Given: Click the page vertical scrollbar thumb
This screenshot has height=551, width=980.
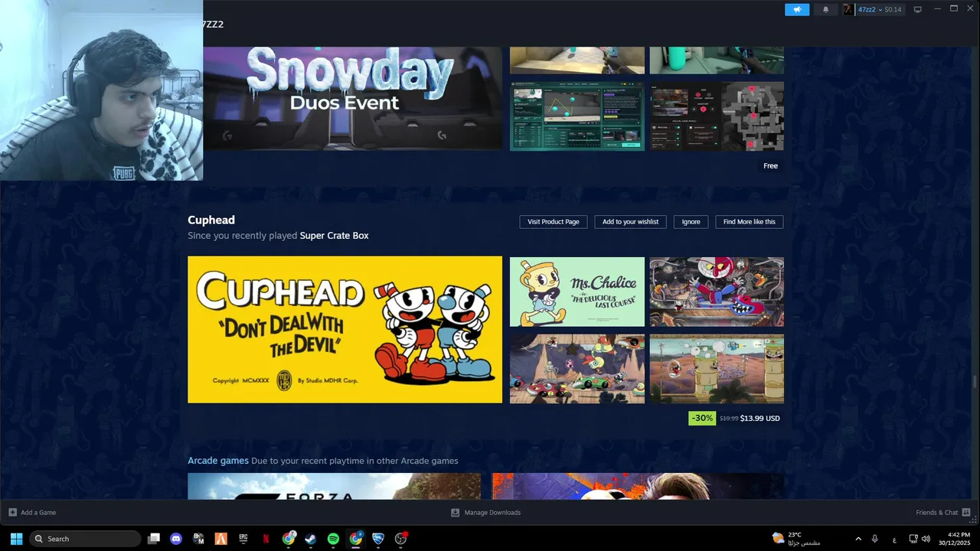Looking at the screenshot, I should [975, 383].
